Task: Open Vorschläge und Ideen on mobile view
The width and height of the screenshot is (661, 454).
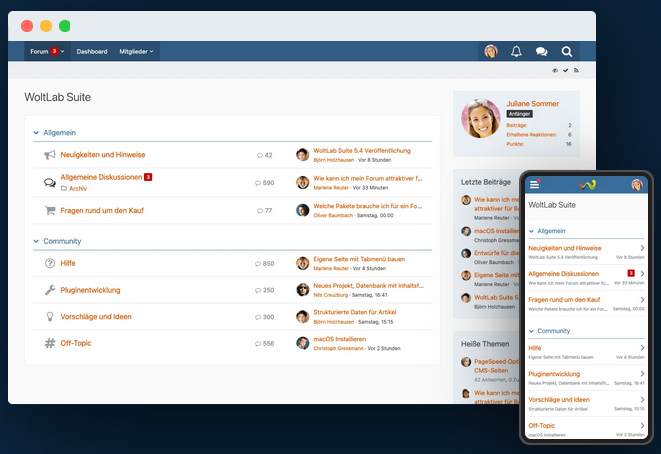Action: click(x=559, y=400)
